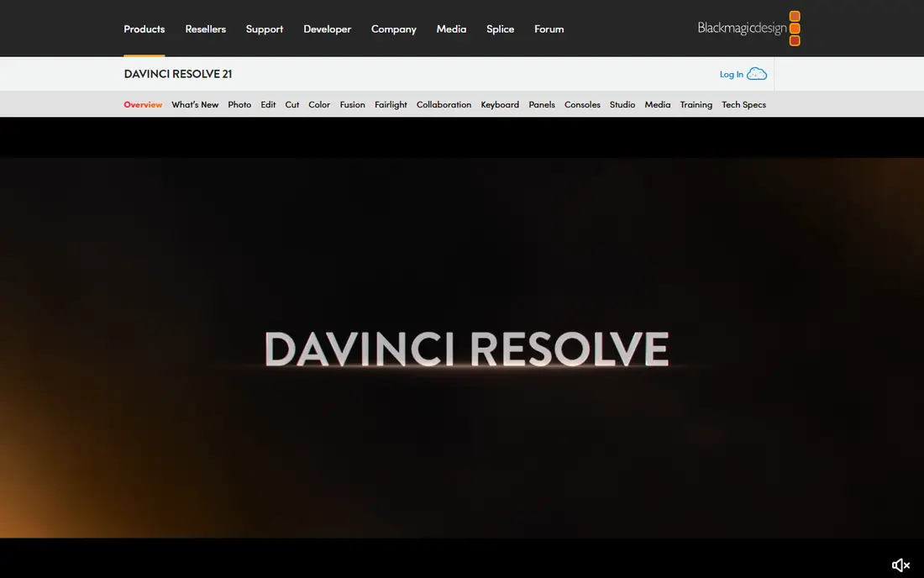Open the Consoles tab

(582, 104)
